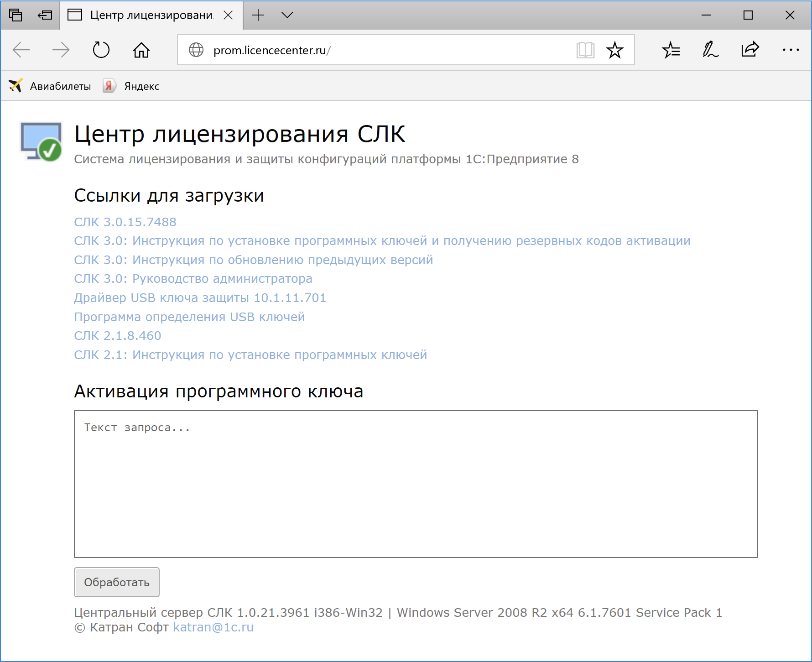Refresh the current page

click(101, 50)
